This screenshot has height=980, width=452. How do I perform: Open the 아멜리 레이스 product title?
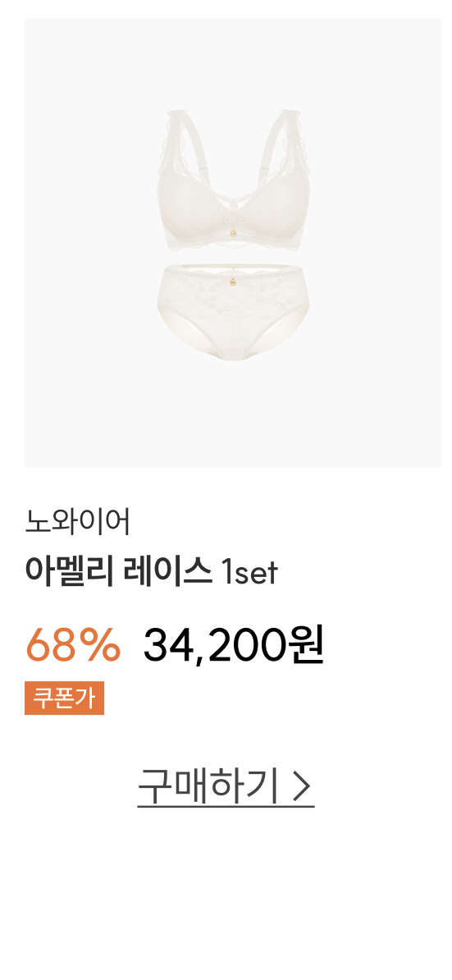point(151,571)
